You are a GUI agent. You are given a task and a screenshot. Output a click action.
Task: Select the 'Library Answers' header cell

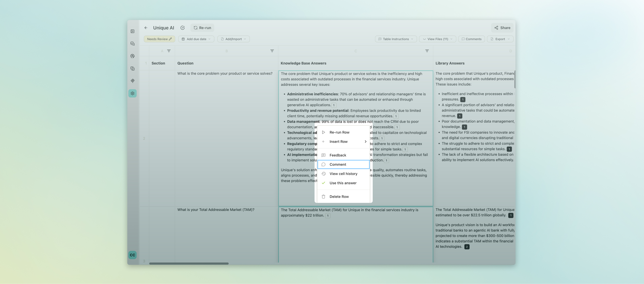point(474,63)
